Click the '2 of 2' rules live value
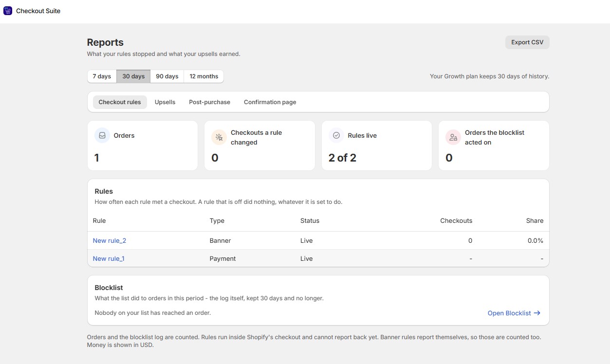This screenshot has width=610, height=364. pos(342,158)
